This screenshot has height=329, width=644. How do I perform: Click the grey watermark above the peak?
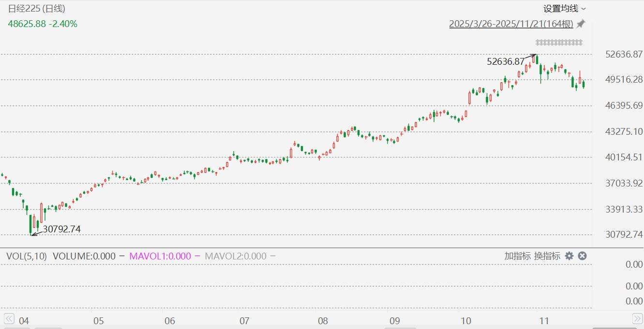pos(559,43)
